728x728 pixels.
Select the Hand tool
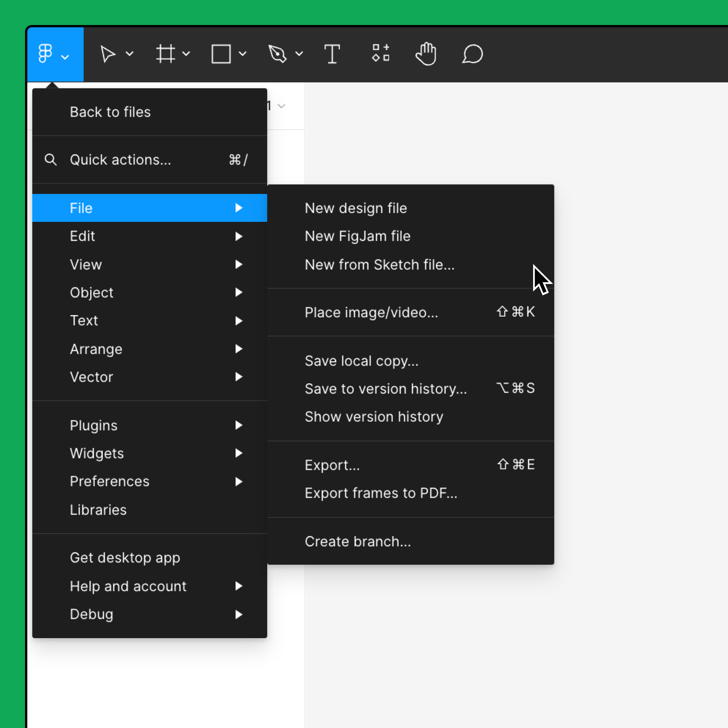[426, 54]
